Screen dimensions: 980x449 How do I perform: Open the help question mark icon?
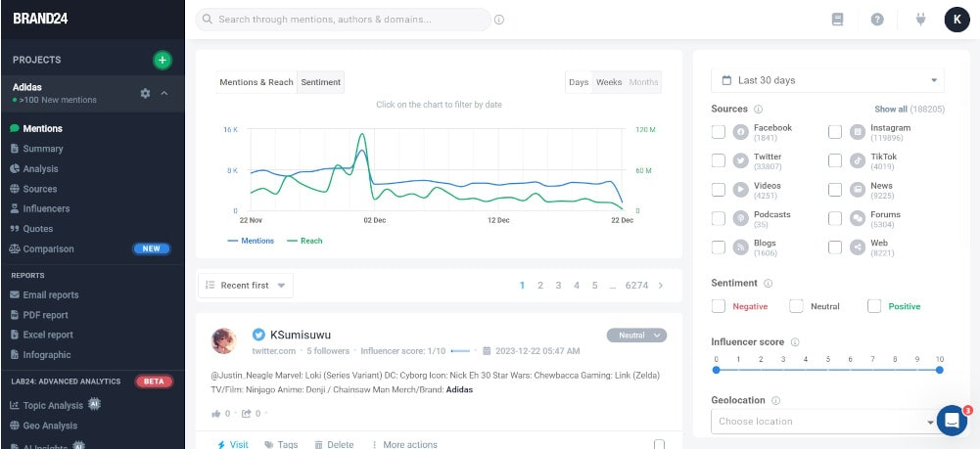click(x=877, y=20)
